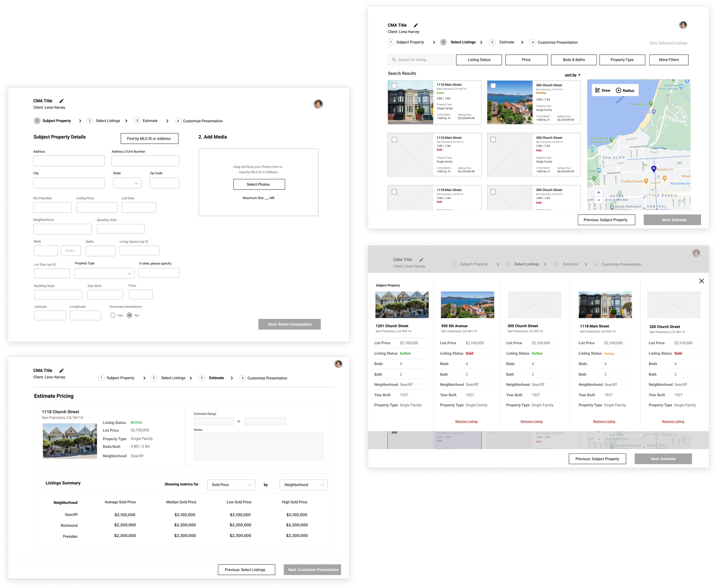Open the Sold Price metrics dropdown
The image size is (717, 588).
click(x=231, y=485)
